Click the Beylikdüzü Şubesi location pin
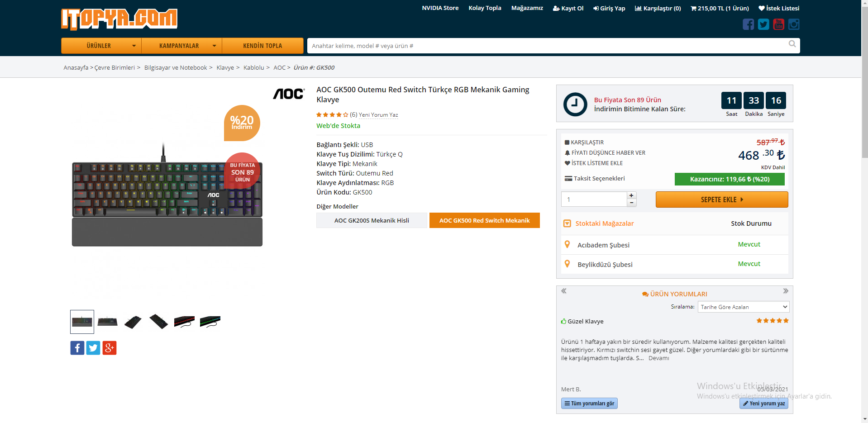868x423 pixels. click(x=567, y=264)
